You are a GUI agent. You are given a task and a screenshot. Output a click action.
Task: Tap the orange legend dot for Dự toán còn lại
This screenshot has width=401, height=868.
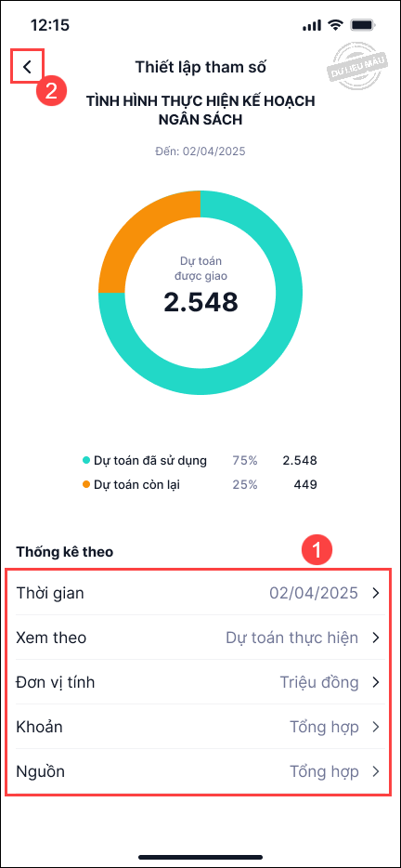pos(85,485)
